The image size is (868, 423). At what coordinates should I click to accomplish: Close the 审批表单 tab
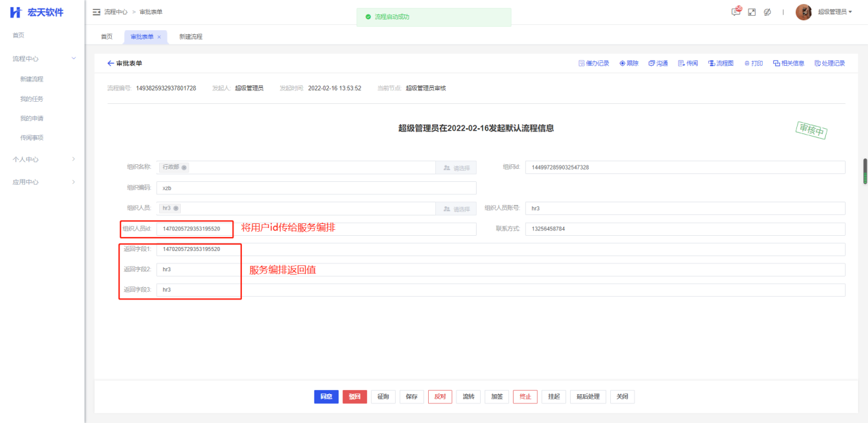coord(159,37)
